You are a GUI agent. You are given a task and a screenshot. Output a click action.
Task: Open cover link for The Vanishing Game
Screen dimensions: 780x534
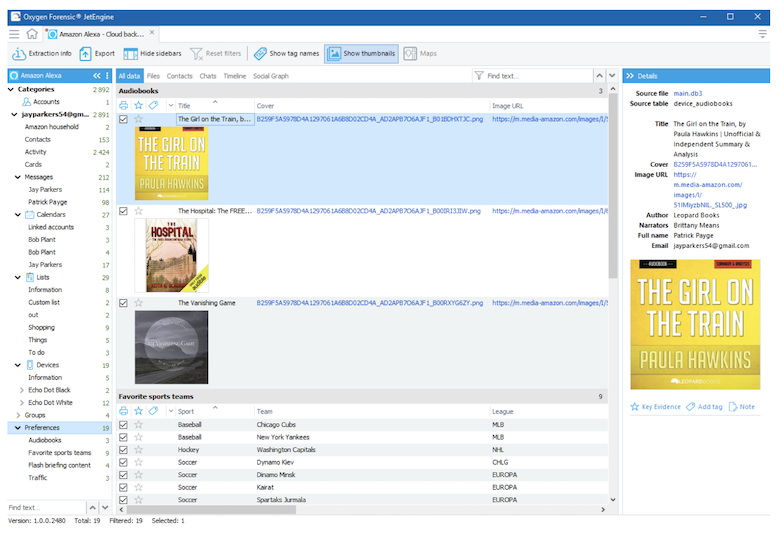[x=370, y=303]
